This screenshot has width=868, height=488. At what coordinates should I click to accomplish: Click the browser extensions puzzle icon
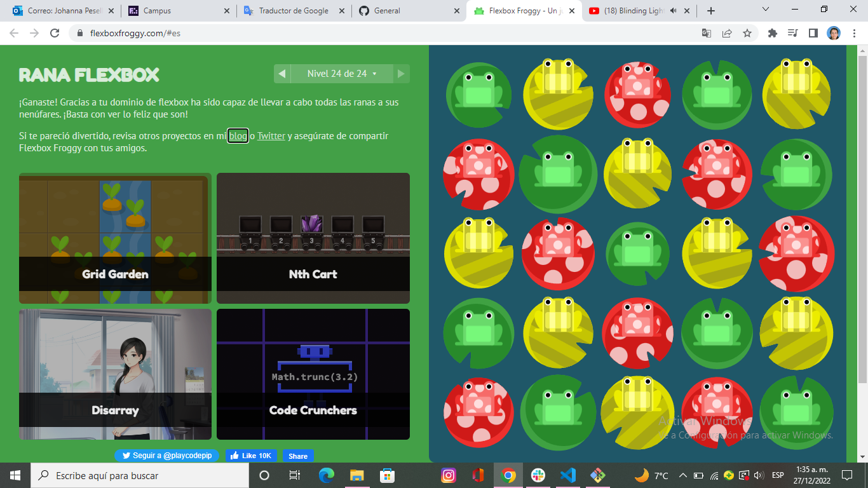point(772,33)
